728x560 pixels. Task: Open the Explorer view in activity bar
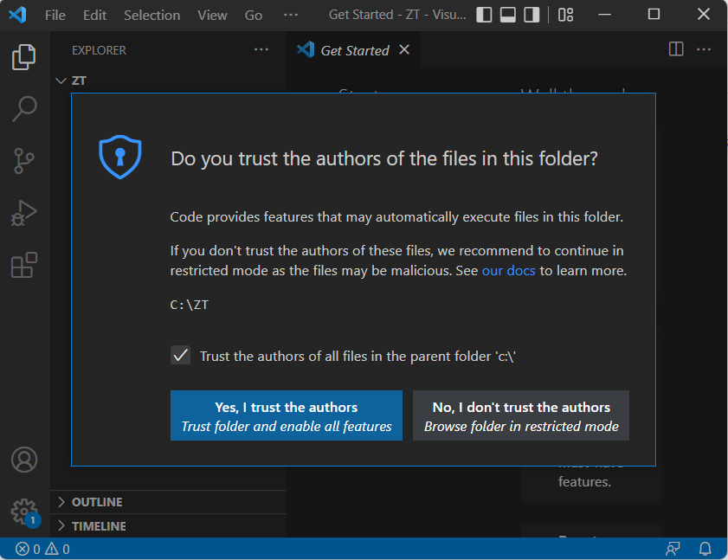(24, 57)
